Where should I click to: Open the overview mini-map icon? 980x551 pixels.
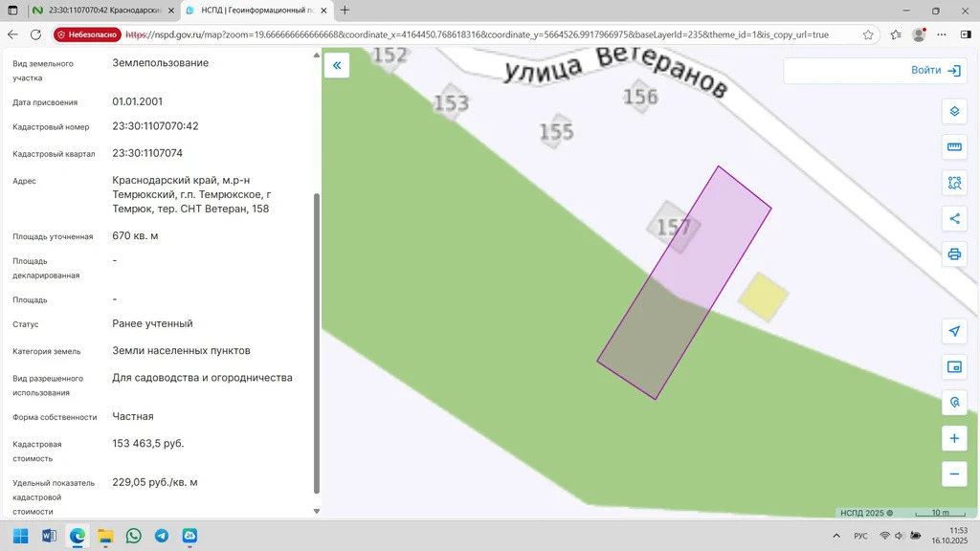click(953, 366)
